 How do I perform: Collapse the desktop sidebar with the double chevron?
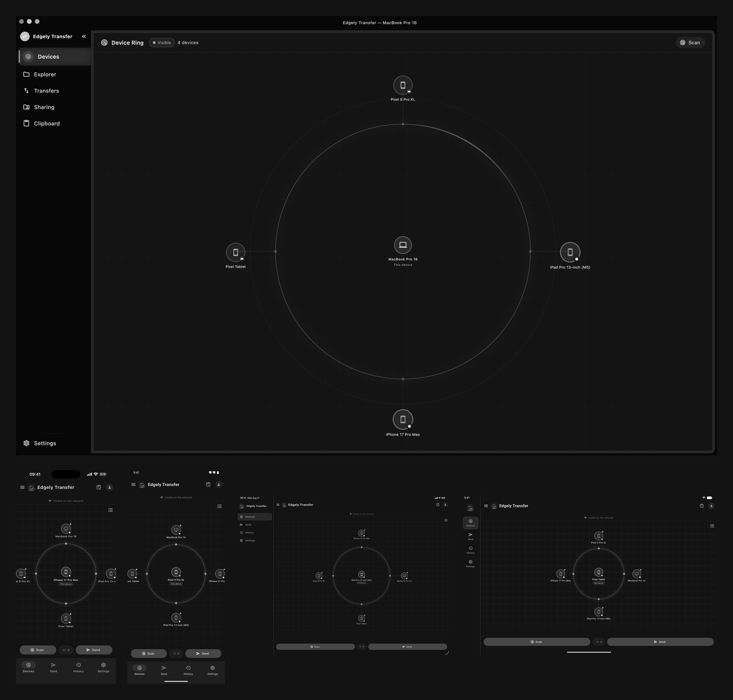click(84, 37)
